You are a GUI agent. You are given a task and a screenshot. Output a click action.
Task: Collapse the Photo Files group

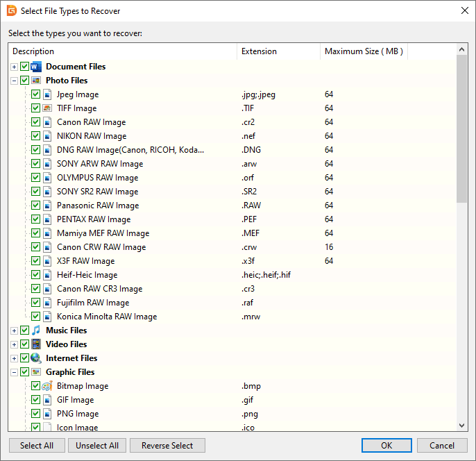15,81
